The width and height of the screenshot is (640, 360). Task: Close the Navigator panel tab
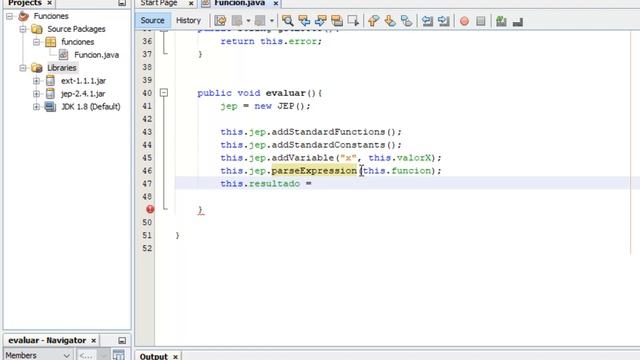coord(93,340)
